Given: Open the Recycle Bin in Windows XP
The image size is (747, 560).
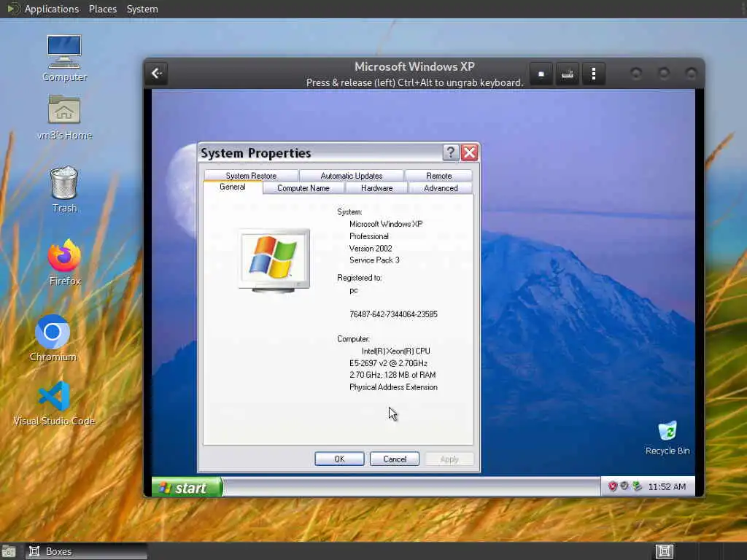Looking at the screenshot, I should [667, 437].
